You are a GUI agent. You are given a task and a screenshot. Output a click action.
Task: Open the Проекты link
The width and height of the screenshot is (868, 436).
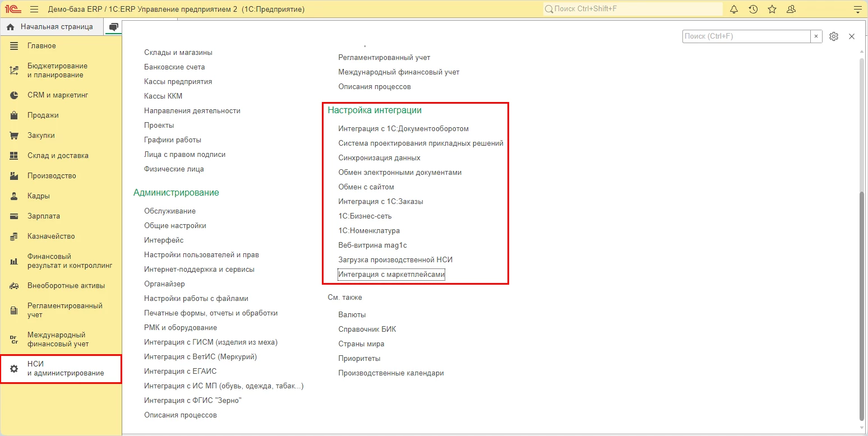click(159, 126)
